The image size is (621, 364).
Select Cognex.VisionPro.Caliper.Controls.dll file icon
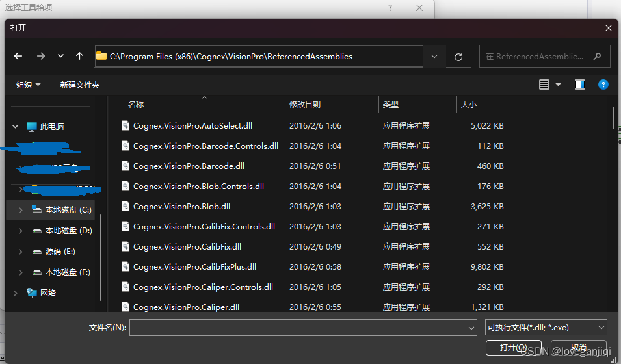[x=125, y=287]
